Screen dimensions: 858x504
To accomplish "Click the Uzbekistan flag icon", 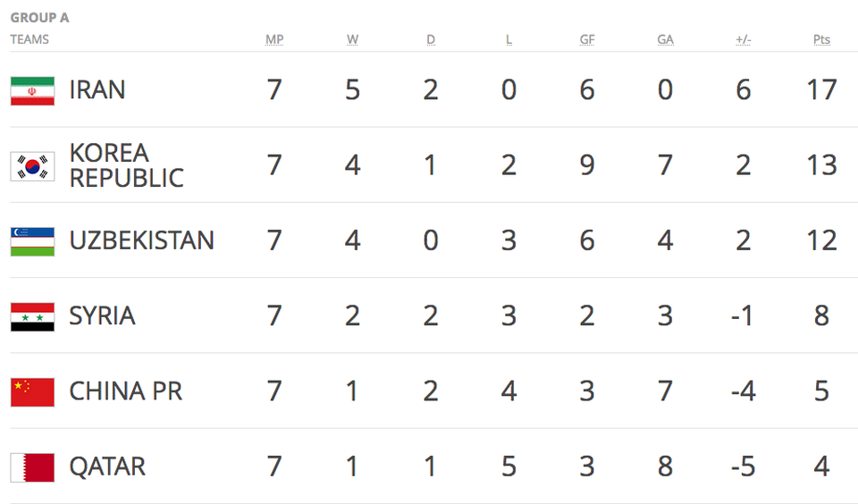I will click(x=32, y=241).
